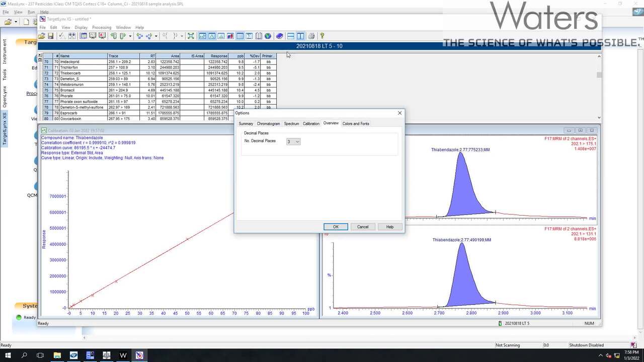This screenshot has width=644, height=362.
Task: Open the Calibration tab in Options
Action: click(x=311, y=124)
